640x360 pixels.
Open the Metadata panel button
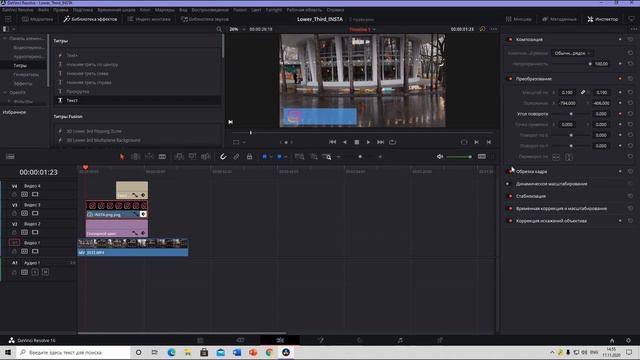559,19
